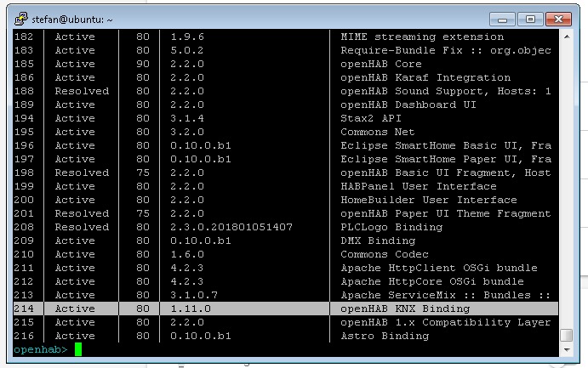This screenshot has height=368, width=588.
Task: Click the vertical scrollbar thumb
Action: tap(566, 335)
